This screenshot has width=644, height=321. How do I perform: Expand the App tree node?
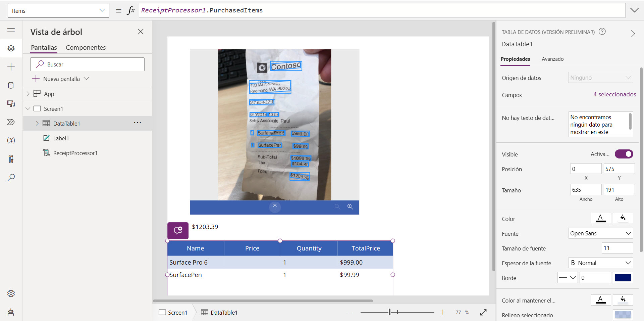point(28,94)
